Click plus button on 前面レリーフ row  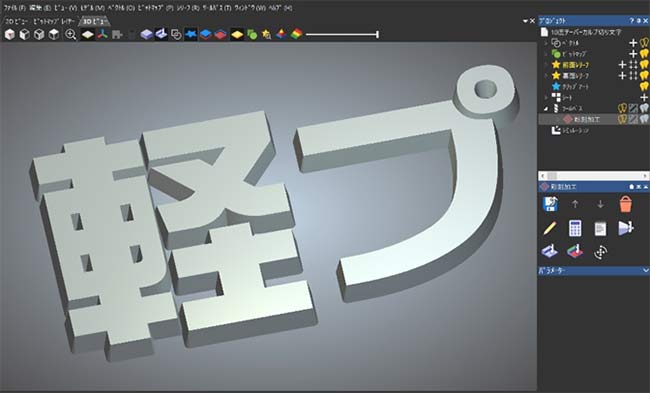point(622,64)
